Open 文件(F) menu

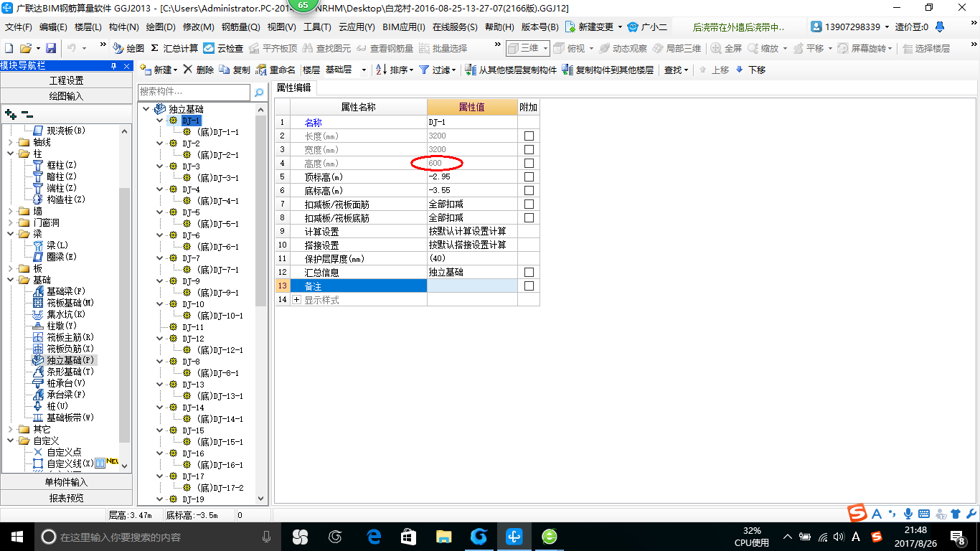coord(19,27)
